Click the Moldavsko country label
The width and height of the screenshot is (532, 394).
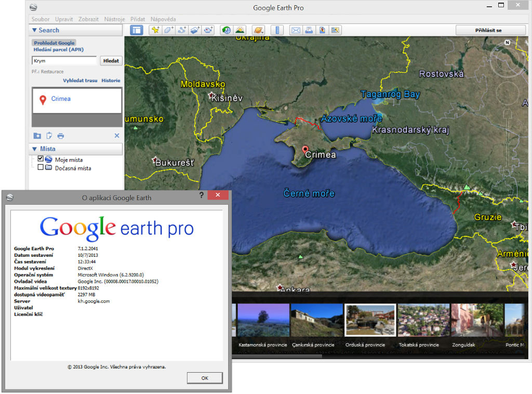pos(203,84)
